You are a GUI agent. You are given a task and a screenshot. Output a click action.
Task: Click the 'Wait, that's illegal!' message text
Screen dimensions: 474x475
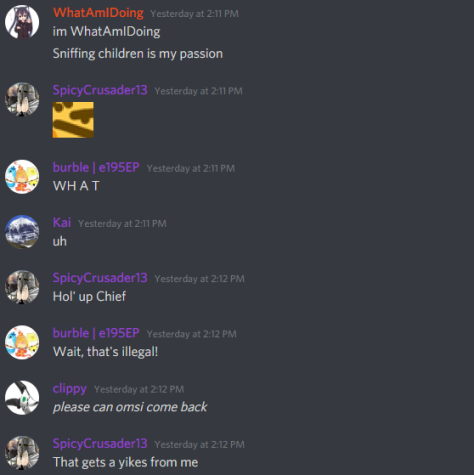pos(105,352)
